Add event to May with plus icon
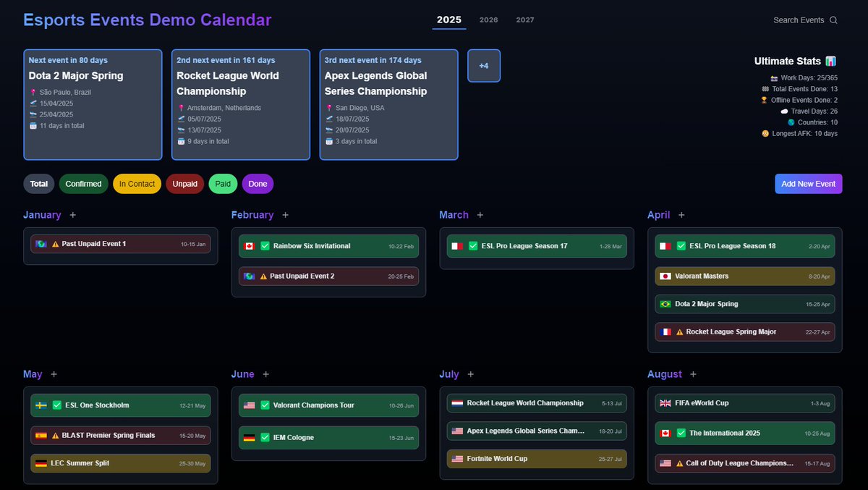868x490 pixels. 54,374
